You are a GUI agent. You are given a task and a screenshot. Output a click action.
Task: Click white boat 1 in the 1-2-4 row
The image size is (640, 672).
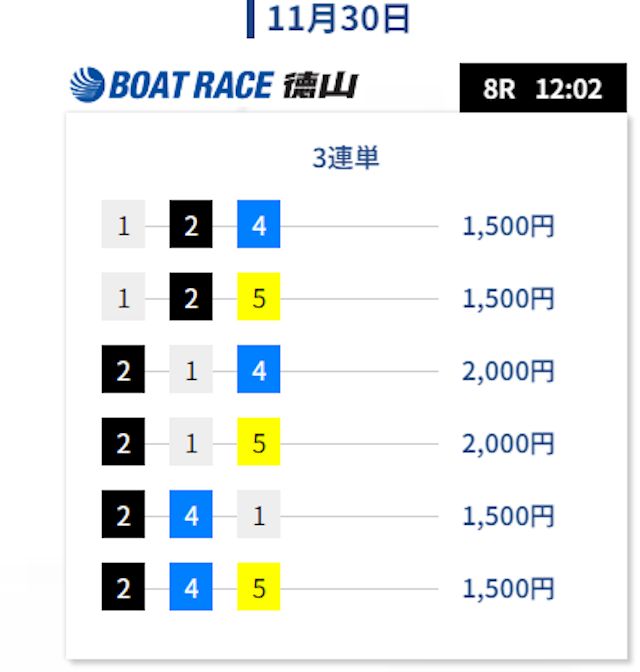[x=123, y=224]
